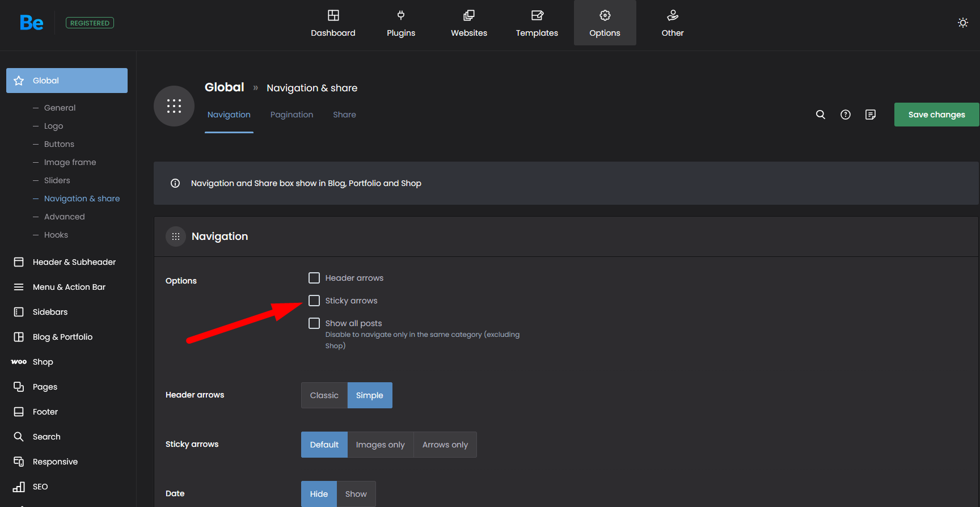
Task: Open Dashboard from top navigation
Action: coord(333,23)
